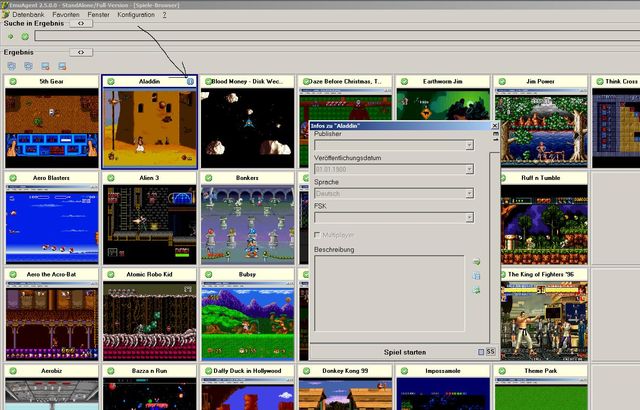Select the 5th Gear game screenshot

52,128
